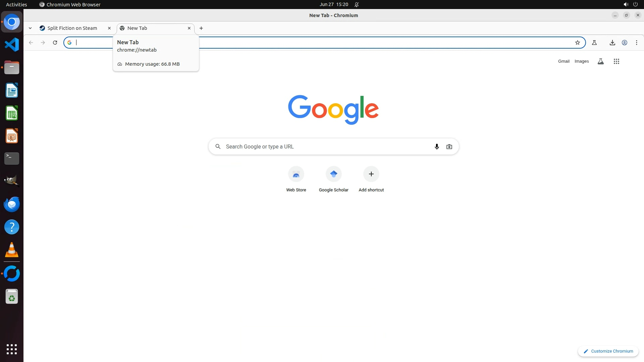Switch to Split Fiction on Steam tab
This screenshot has width=644, height=362.
click(72, 28)
